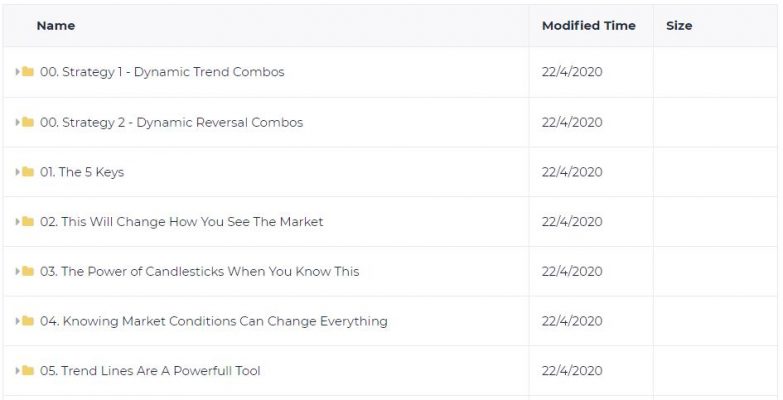
Task: Click the folder icon beside The 5 Keys
Action: coord(28,172)
